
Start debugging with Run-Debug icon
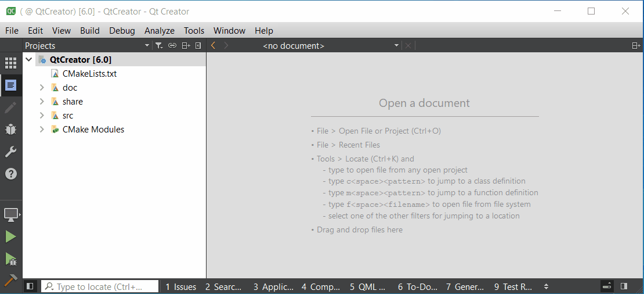point(10,259)
